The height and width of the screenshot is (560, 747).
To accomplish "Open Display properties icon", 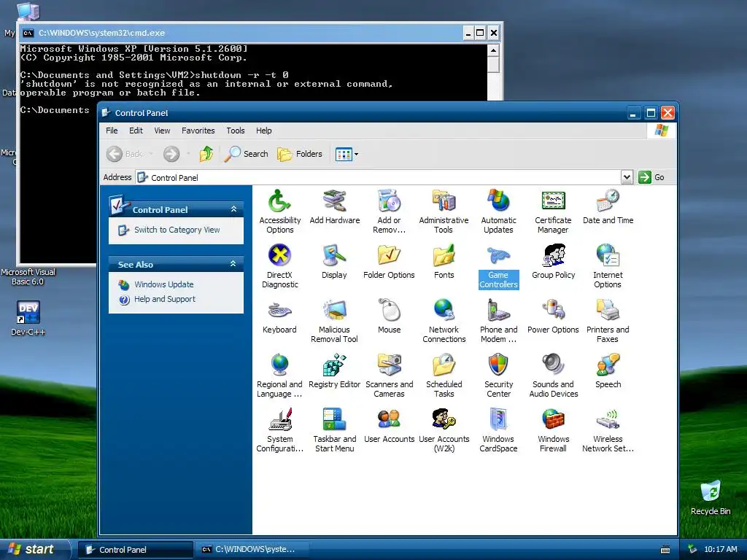I will [334, 262].
